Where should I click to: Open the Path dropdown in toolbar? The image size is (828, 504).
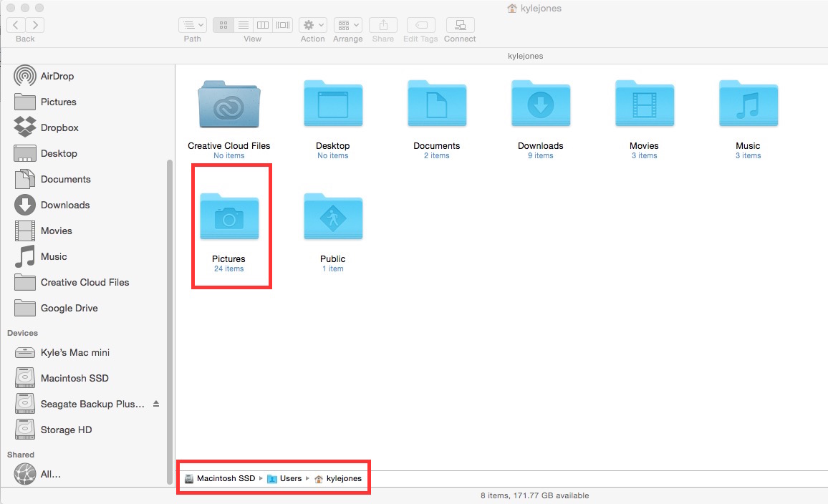coord(192,25)
